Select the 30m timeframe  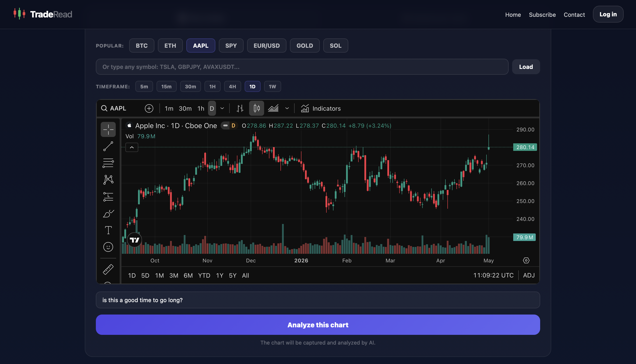190,87
